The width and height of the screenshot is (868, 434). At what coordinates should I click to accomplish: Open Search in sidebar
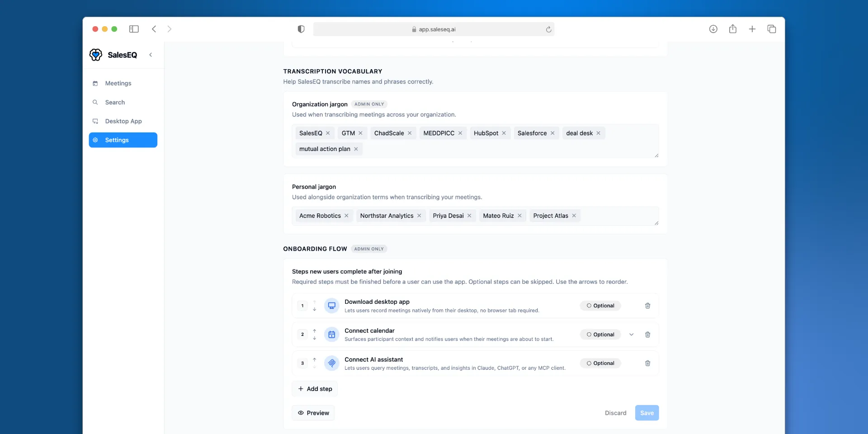[x=123, y=102]
